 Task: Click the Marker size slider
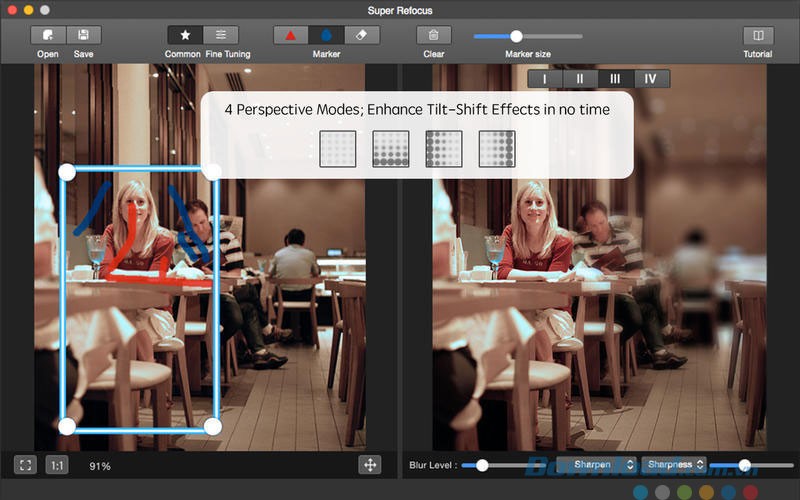(516, 36)
